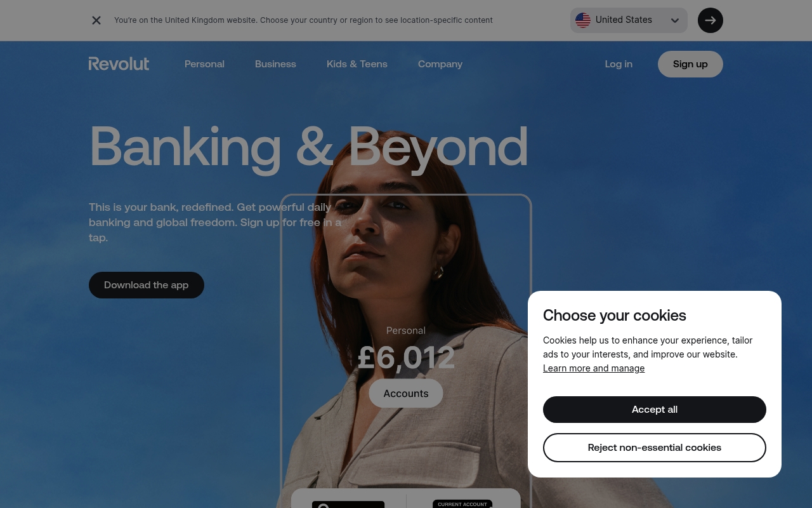The height and width of the screenshot is (508, 812).
Task: Open the Kids & Teens menu
Action: tap(357, 64)
